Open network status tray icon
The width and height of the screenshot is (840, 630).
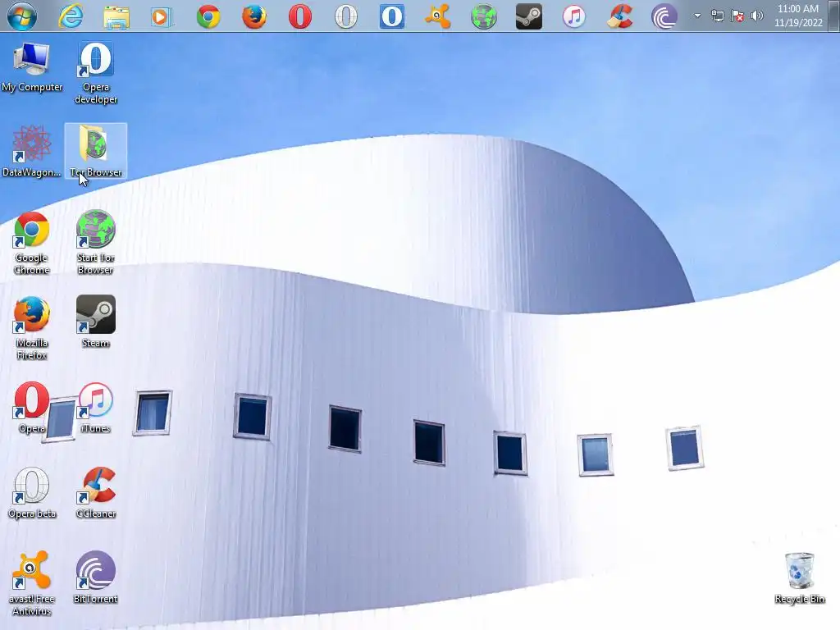click(717, 16)
